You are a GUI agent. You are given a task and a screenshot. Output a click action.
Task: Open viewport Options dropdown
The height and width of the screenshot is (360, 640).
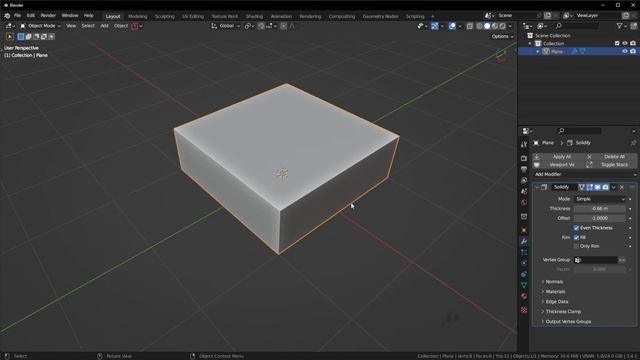tap(502, 37)
